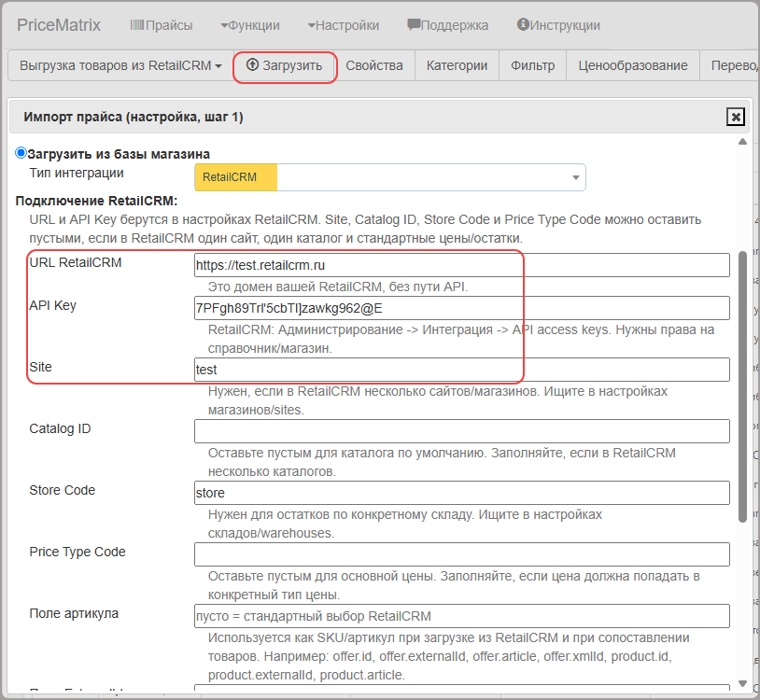Screen dimensions: 760x700
Task: Click the hint 'Это домен вашей RetailCRM, без пути API.'
Action: (x=338, y=287)
